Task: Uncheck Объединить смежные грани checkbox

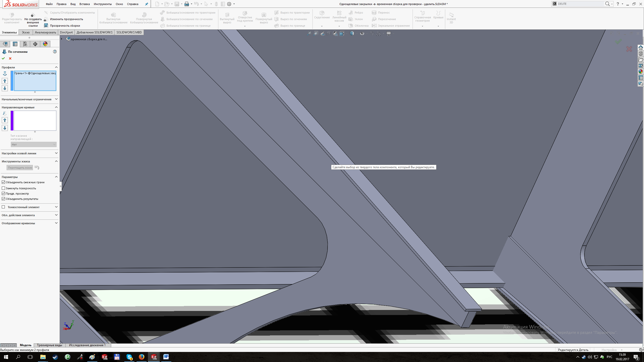Action: (4, 182)
